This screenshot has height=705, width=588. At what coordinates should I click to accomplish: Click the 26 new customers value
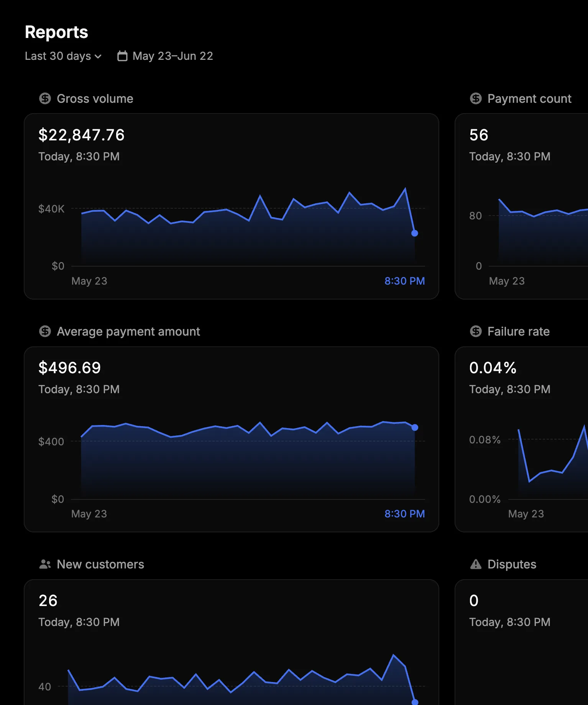48,601
